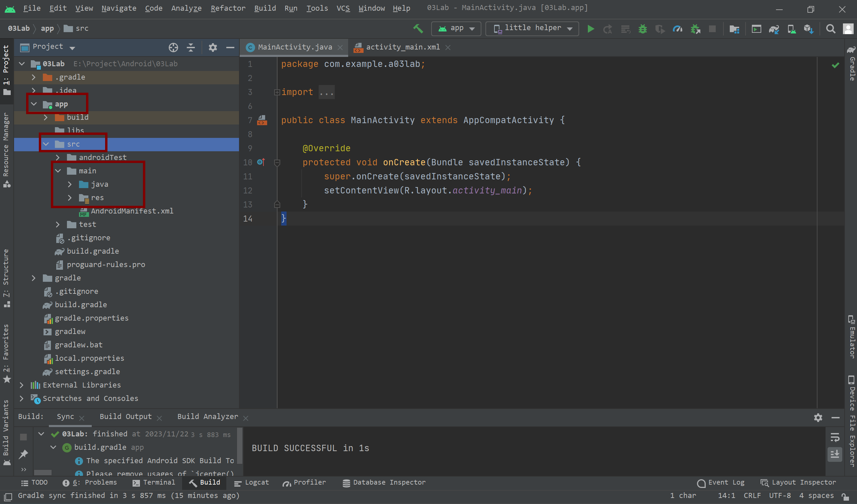Hide the Project panel with minus icon
857x504 pixels.
(230, 47)
